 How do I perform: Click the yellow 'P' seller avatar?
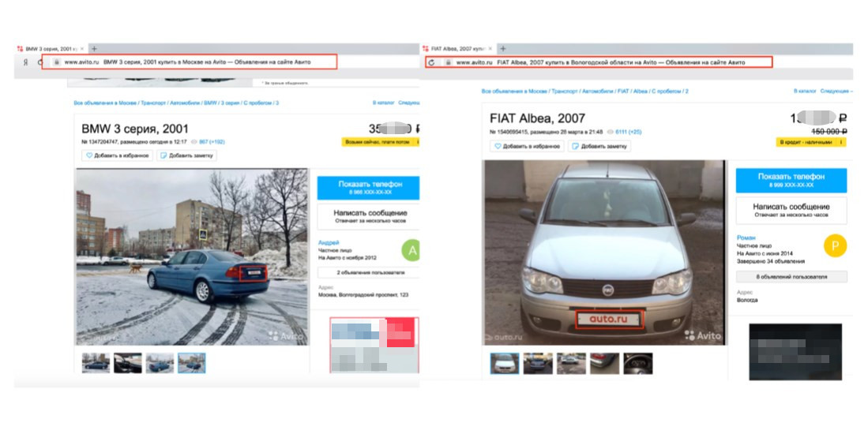836,246
